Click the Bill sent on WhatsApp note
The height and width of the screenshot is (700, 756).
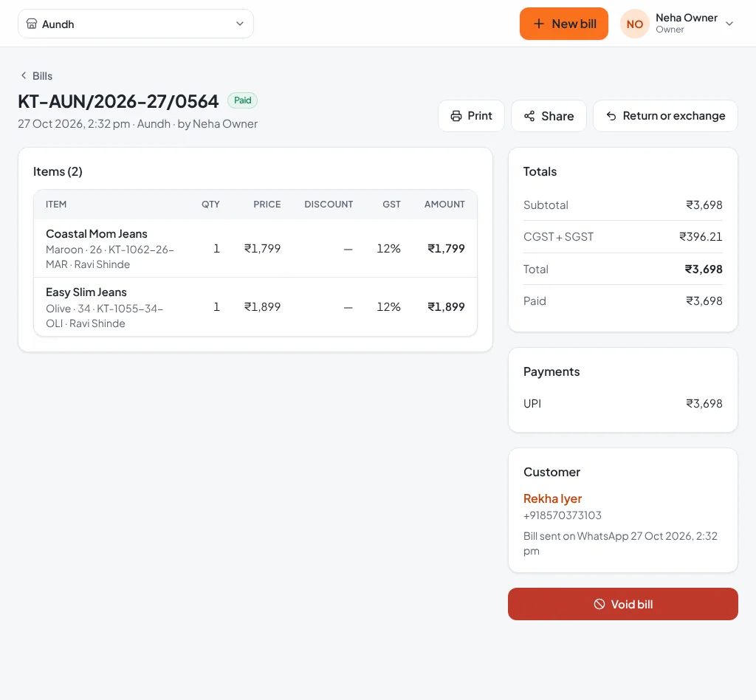coord(620,543)
